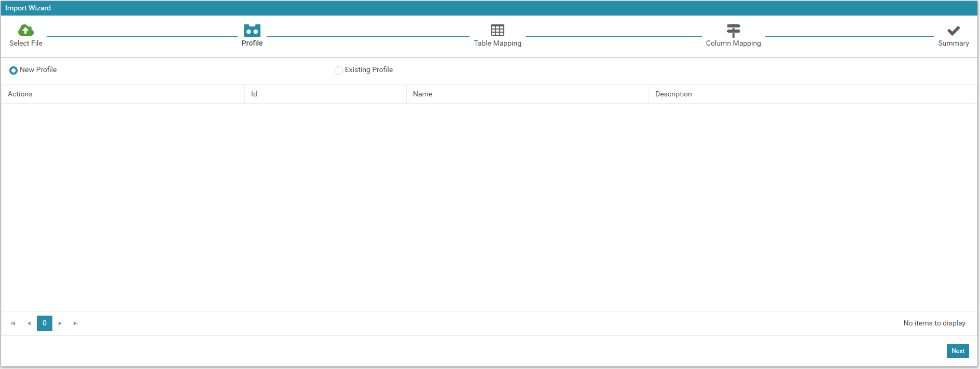Go to last page of grid
The image size is (980, 369).
76,323
